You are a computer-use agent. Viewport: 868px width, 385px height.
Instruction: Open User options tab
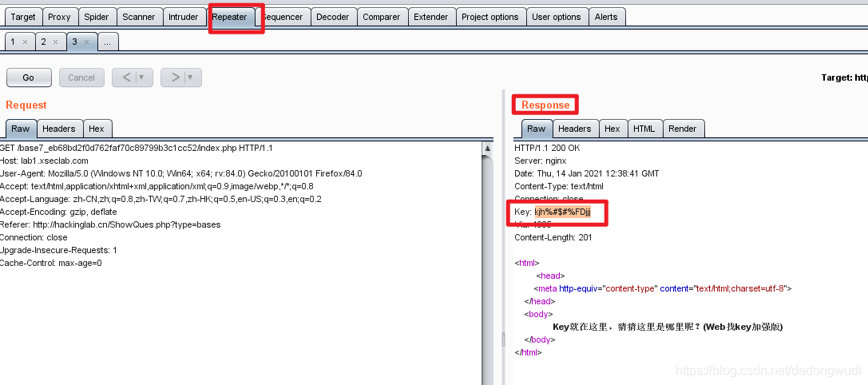557,17
